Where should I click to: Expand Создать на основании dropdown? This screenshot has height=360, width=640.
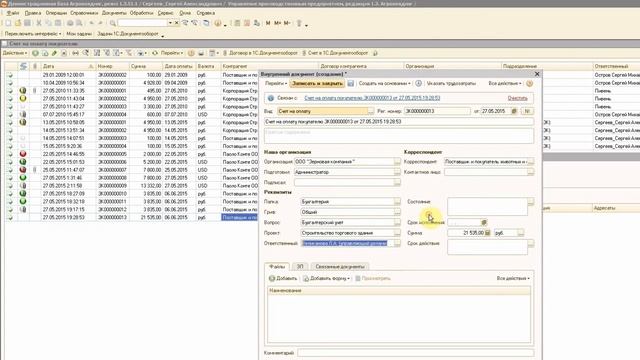tap(384, 83)
